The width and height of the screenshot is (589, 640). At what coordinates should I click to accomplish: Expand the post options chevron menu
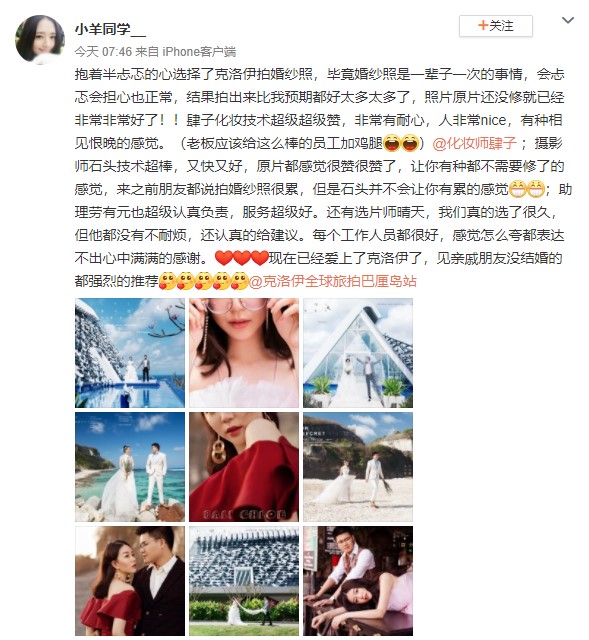coord(568,20)
